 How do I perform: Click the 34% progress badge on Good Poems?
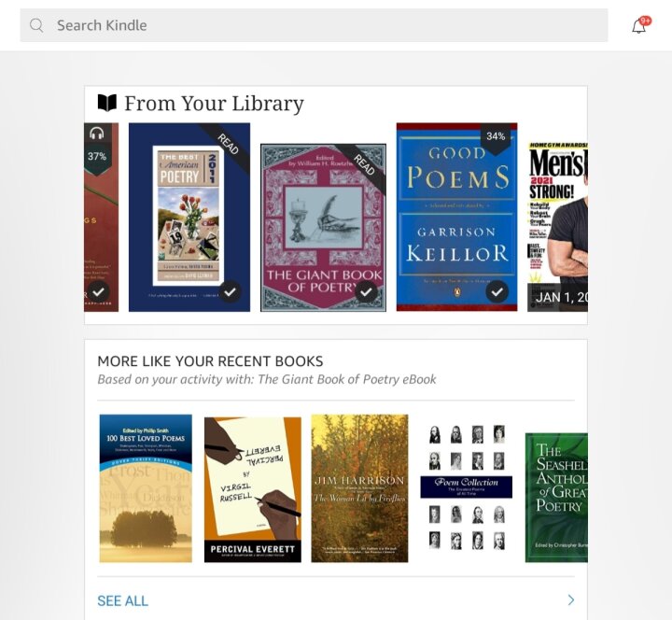(496, 138)
